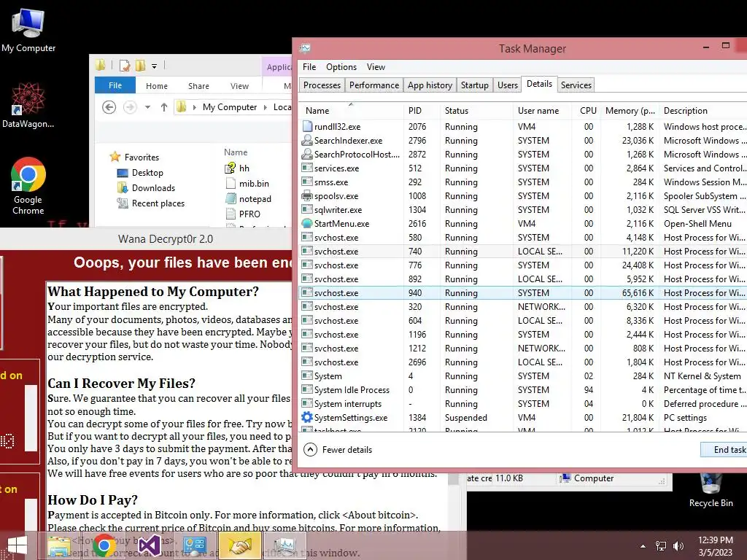The width and height of the screenshot is (747, 560).
Task: Click Explorer Back navigation arrow
Action: tap(109, 107)
